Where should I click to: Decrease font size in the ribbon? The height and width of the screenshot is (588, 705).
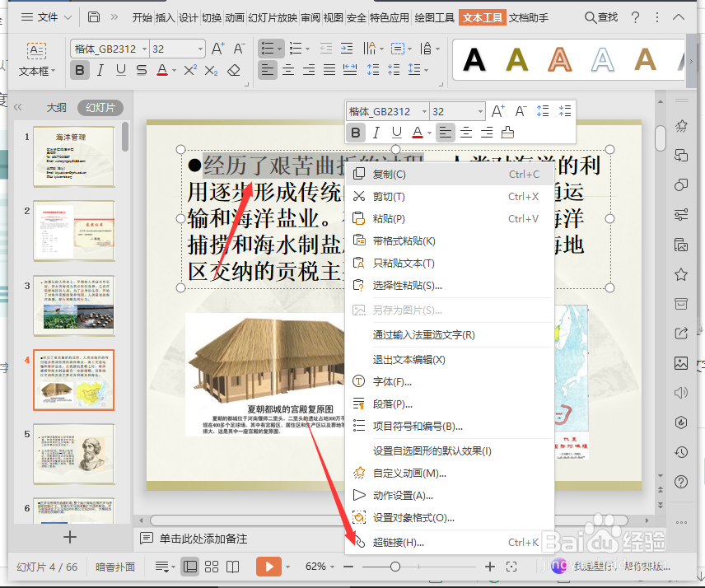pos(239,49)
